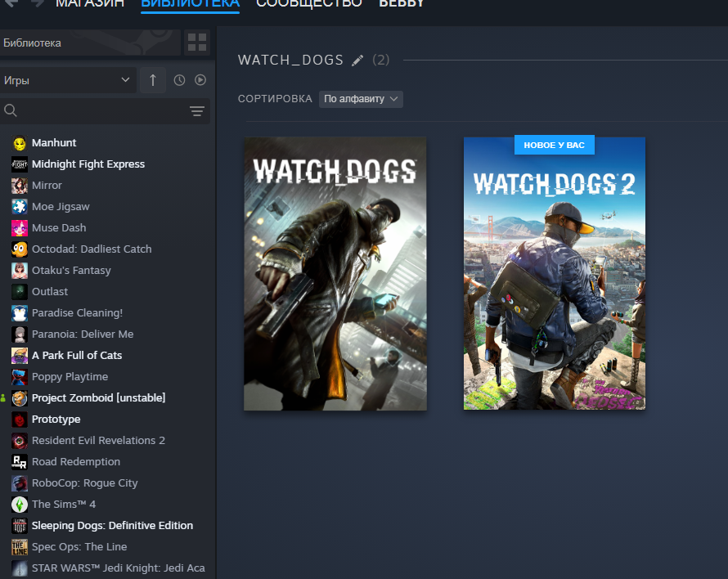Click the back navigation arrow

(11, 4)
